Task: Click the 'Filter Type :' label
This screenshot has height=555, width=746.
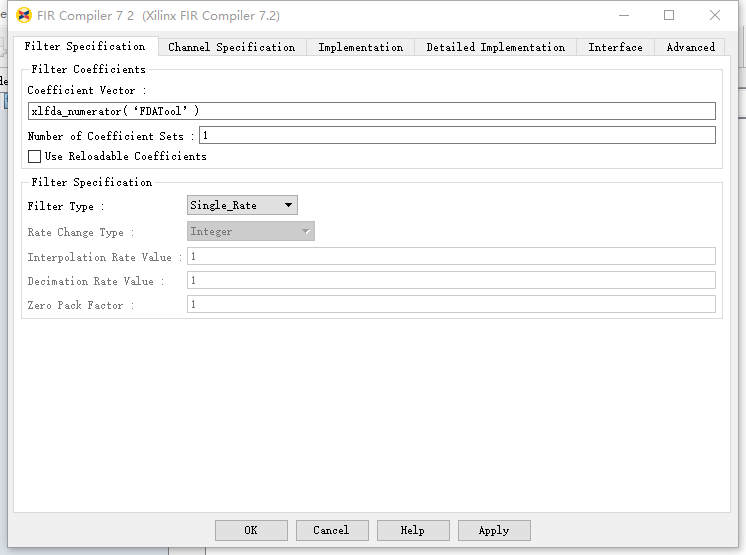Action: pos(66,206)
